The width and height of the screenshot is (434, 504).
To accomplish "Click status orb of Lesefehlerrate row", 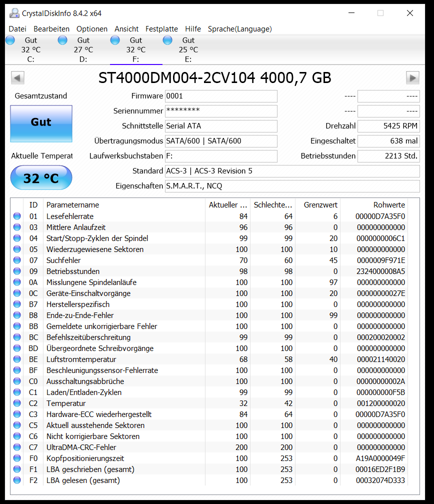I will tap(17, 216).
